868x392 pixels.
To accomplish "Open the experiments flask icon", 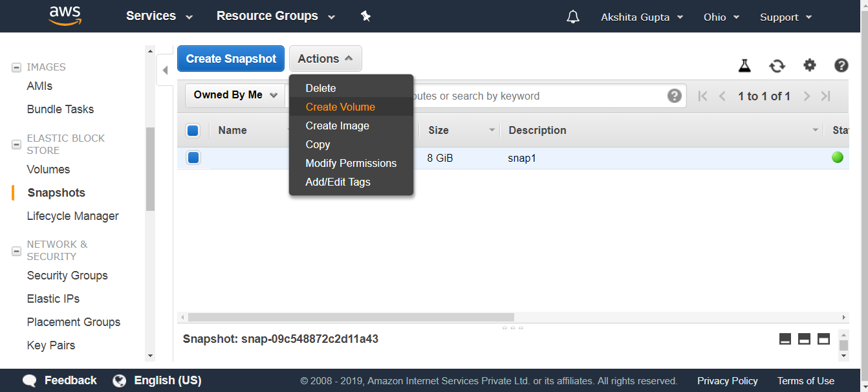I will [x=744, y=65].
